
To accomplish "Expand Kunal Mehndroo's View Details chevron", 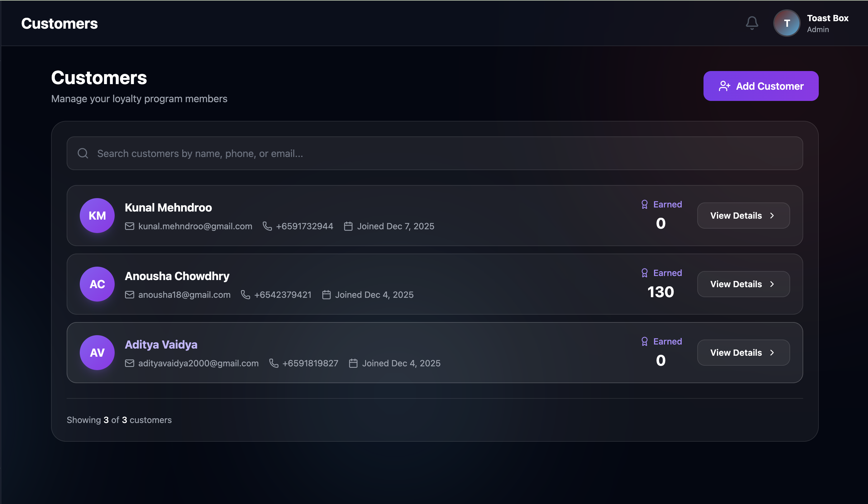I will pyautogui.click(x=772, y=216).
